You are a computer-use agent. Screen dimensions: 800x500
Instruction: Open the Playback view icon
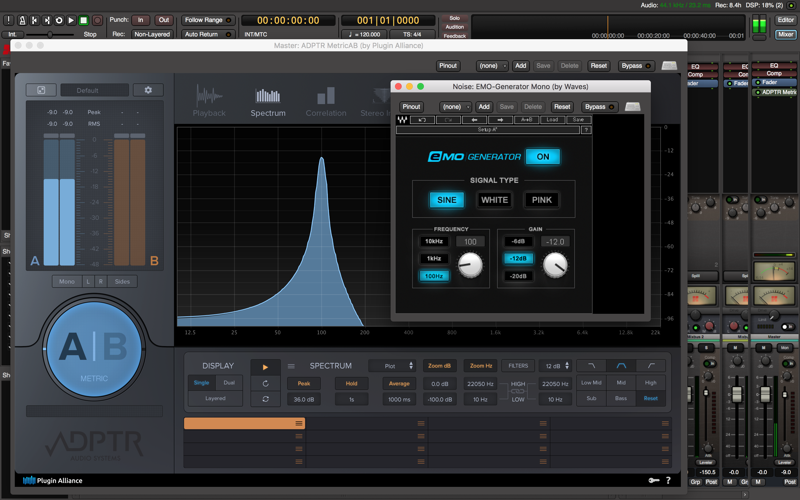coord(209,101)
